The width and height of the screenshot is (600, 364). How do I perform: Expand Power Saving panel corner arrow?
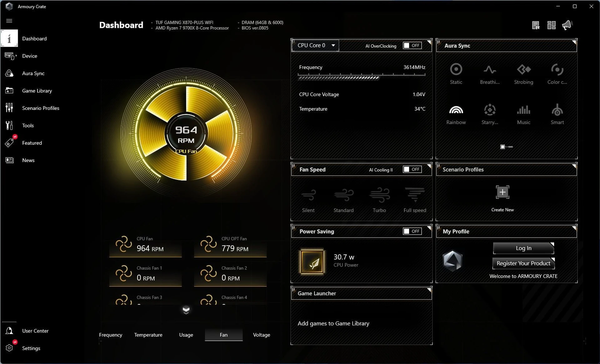click(429, 228)
